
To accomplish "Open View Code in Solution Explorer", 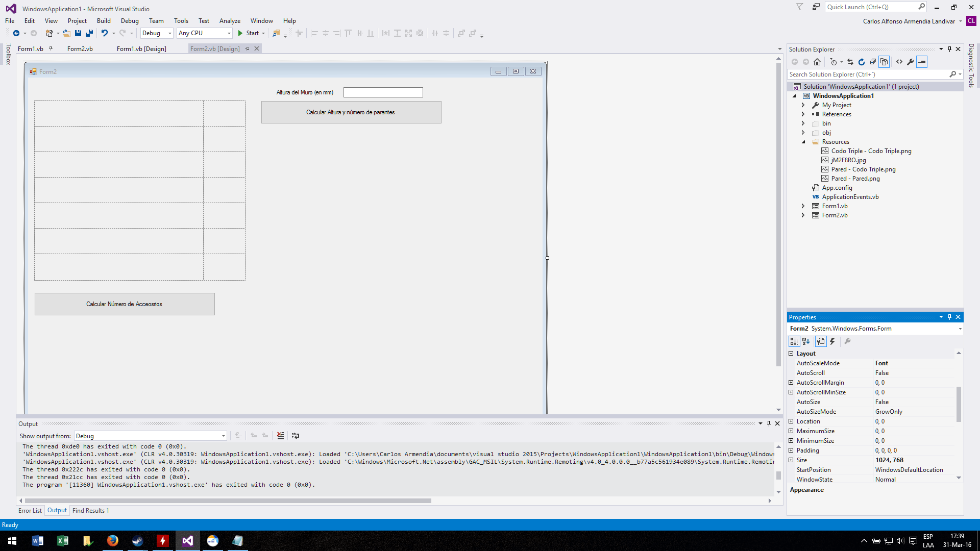I will click(x=899, y=62).
